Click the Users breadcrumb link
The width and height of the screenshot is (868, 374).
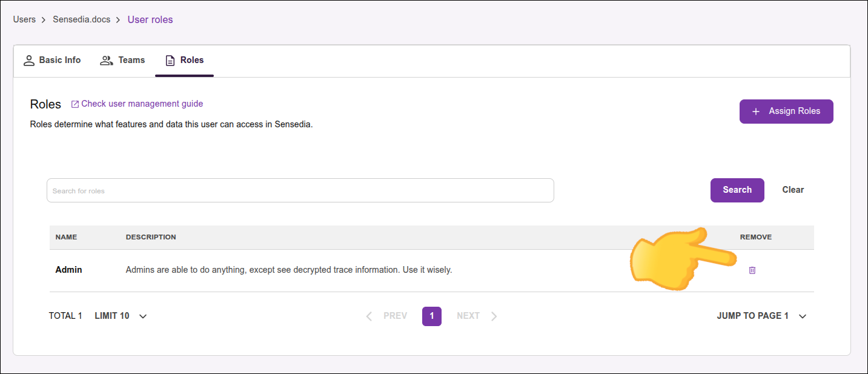(24, 19)
